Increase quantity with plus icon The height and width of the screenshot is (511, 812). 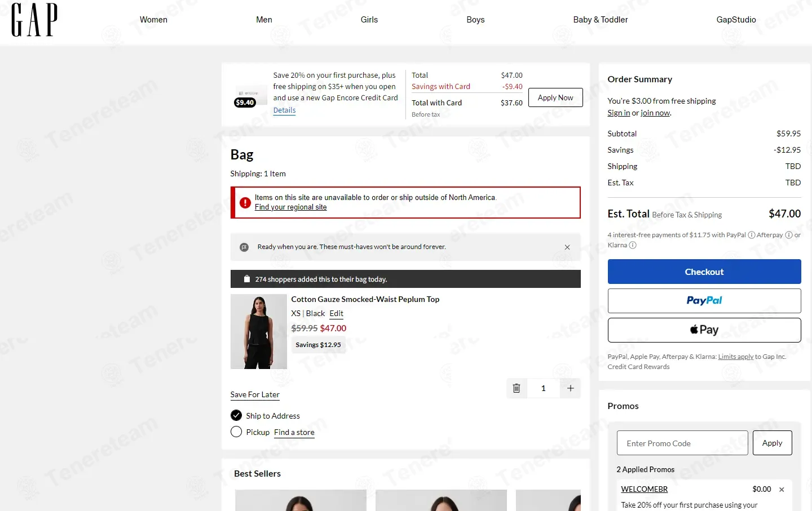pos(571,388)
